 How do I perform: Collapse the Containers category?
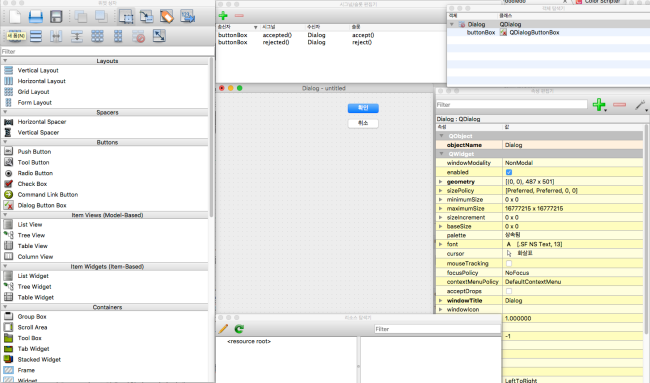tap(5, 307)
